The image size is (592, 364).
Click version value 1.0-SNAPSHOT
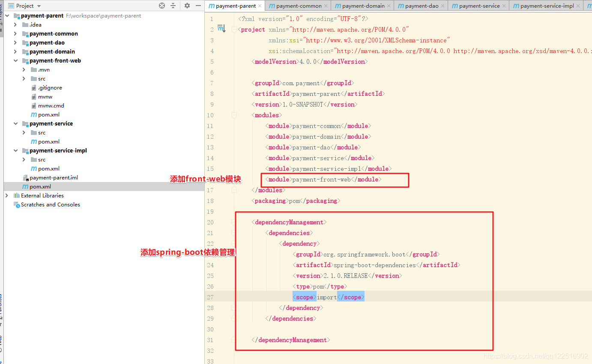coord(302,104)
